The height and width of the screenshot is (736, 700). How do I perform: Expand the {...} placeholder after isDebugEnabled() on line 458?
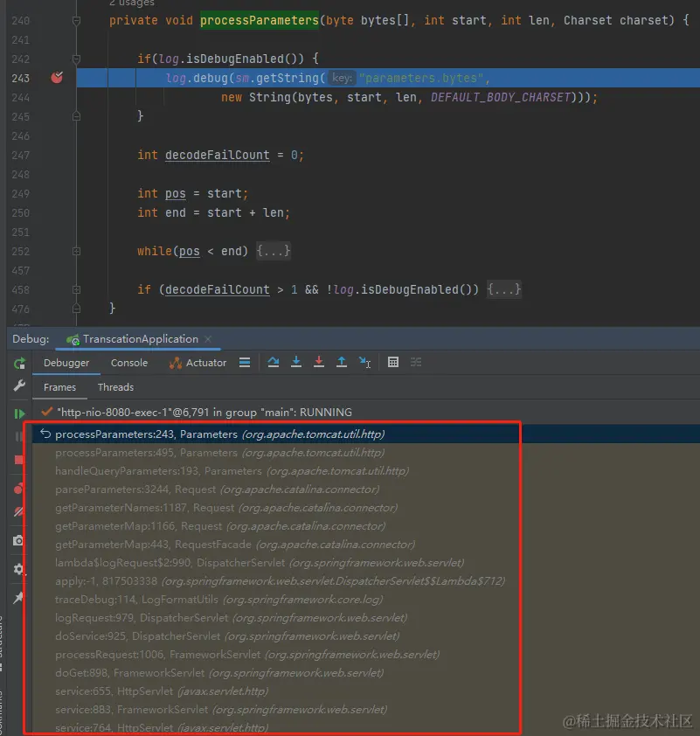[x=504, y=289]
